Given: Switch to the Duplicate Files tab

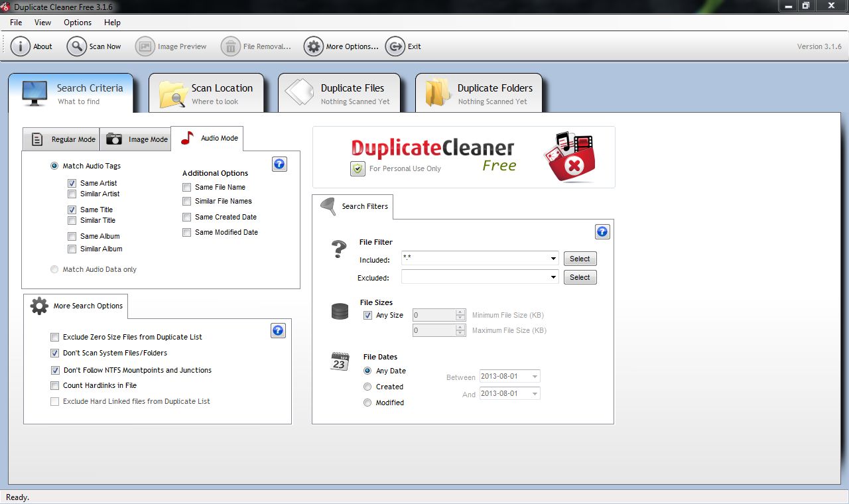Looking at the screenshot, I should (339, 94).
